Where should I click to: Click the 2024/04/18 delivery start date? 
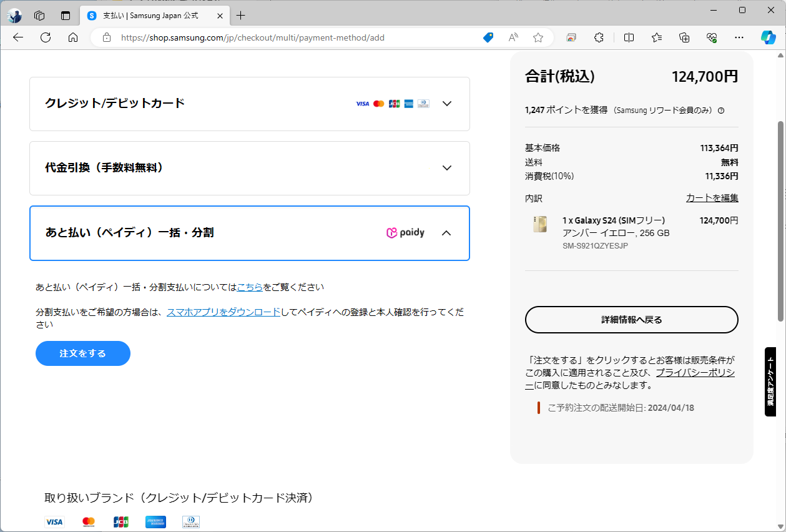671,408
